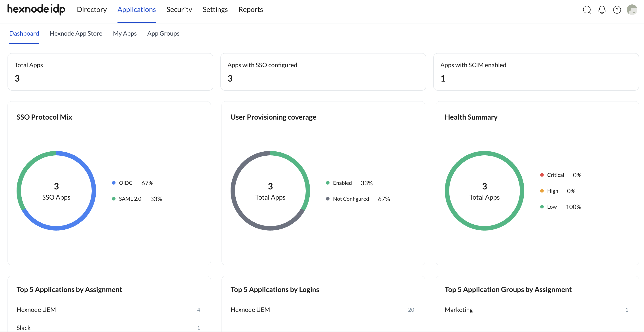Switch to the My Apps tab
644x332 pixels.
(x=125, y=33)
